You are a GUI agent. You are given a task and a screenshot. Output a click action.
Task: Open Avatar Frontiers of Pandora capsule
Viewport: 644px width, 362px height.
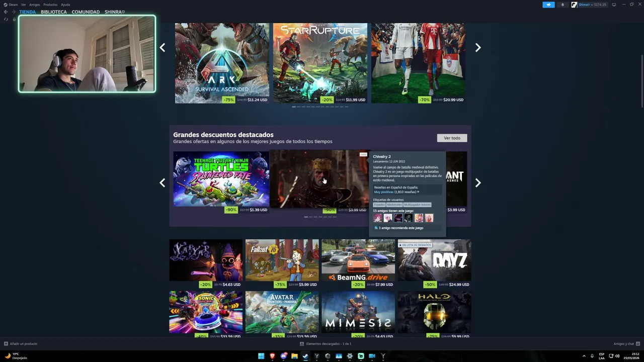pos(282,312)
